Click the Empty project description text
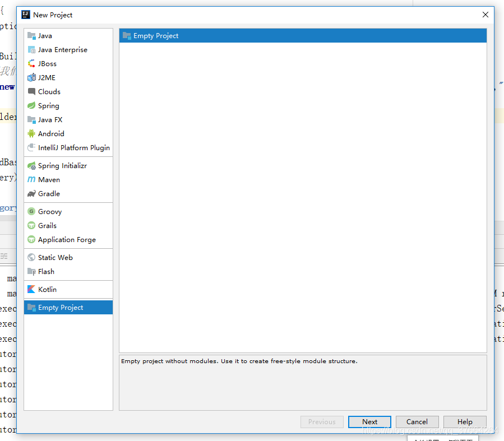 pos(239,361)
